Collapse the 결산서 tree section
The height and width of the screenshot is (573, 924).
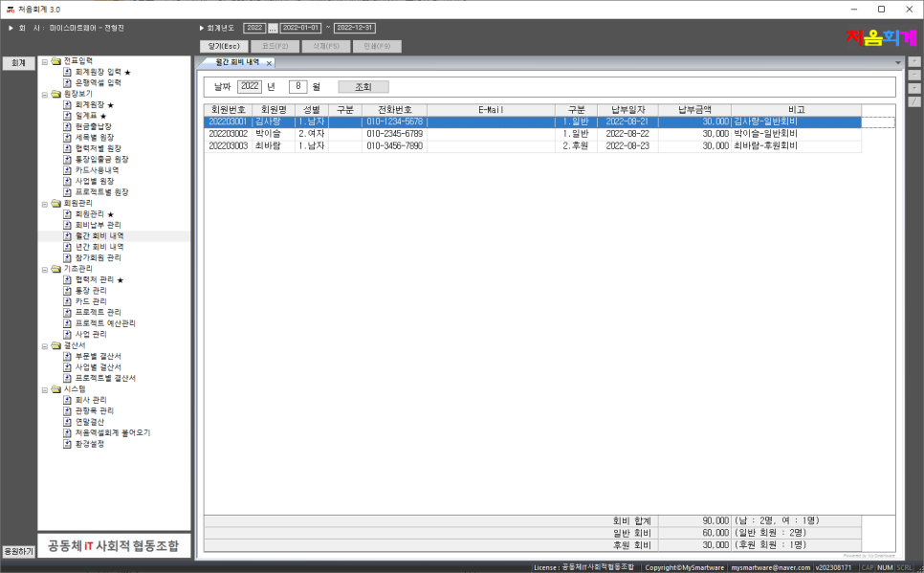[x=44, y=345]
